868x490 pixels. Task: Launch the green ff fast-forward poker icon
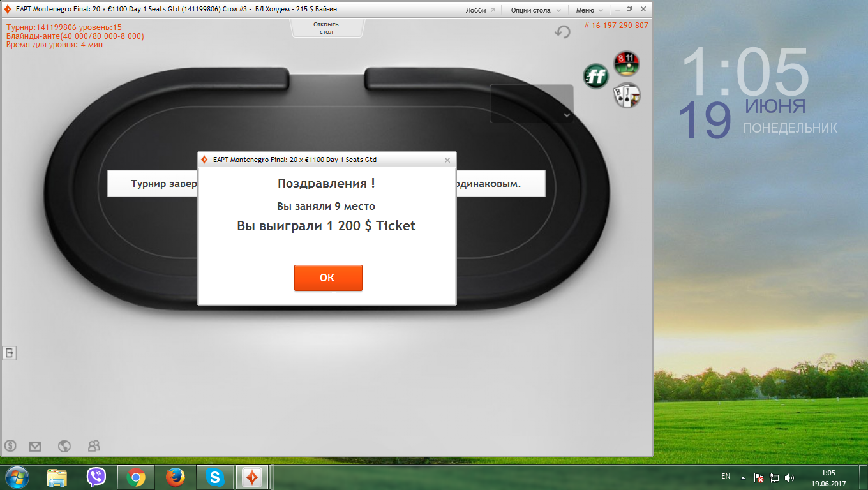596,77
